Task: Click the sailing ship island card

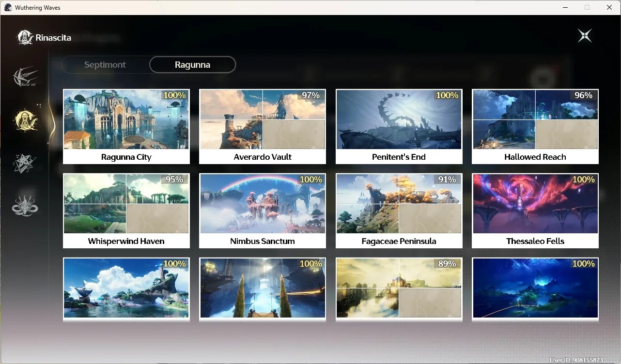Action: (126, 289)
